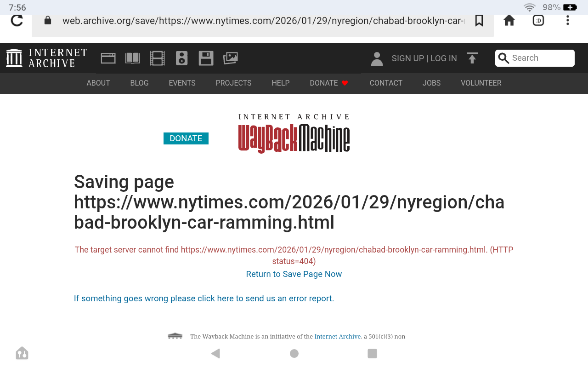Open the Software floppy disk icon

coord(206,58)
